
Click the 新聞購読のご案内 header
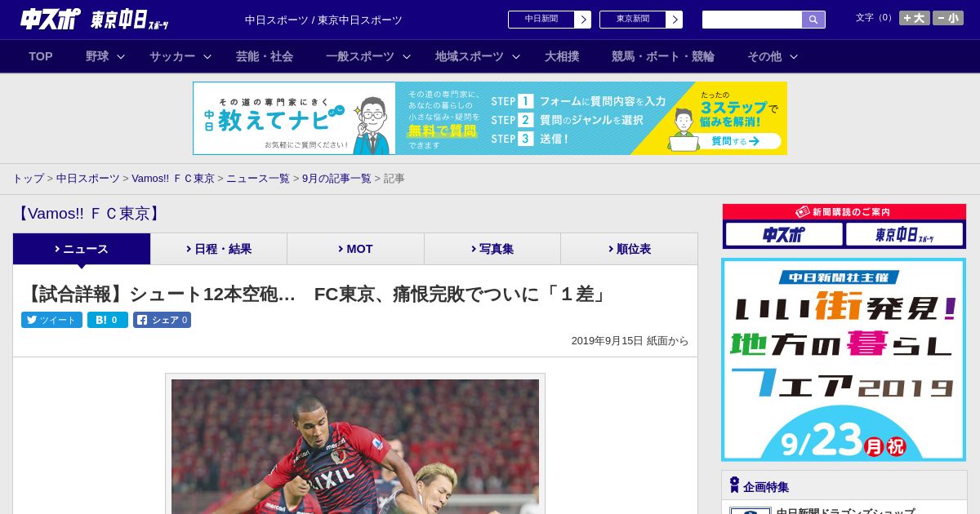844,211
